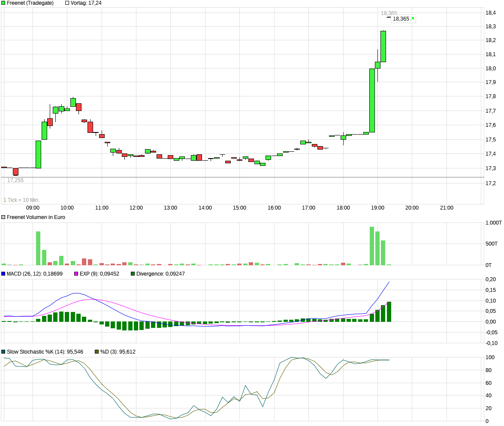
Task: Click the teal Slow Stochastic %K legend square
Action: click(x=3, y=352)
